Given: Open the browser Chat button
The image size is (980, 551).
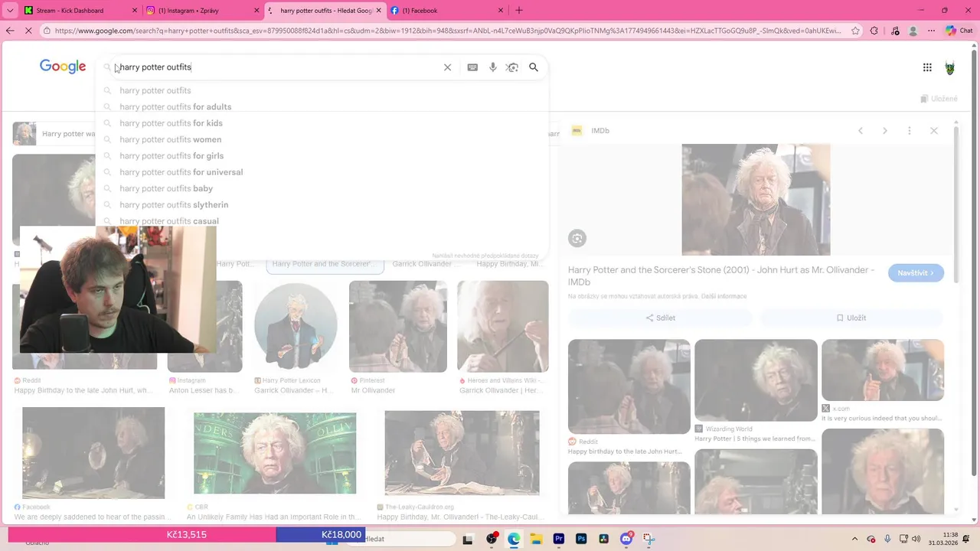Looking at the screenshot, I should pos(959,31).
